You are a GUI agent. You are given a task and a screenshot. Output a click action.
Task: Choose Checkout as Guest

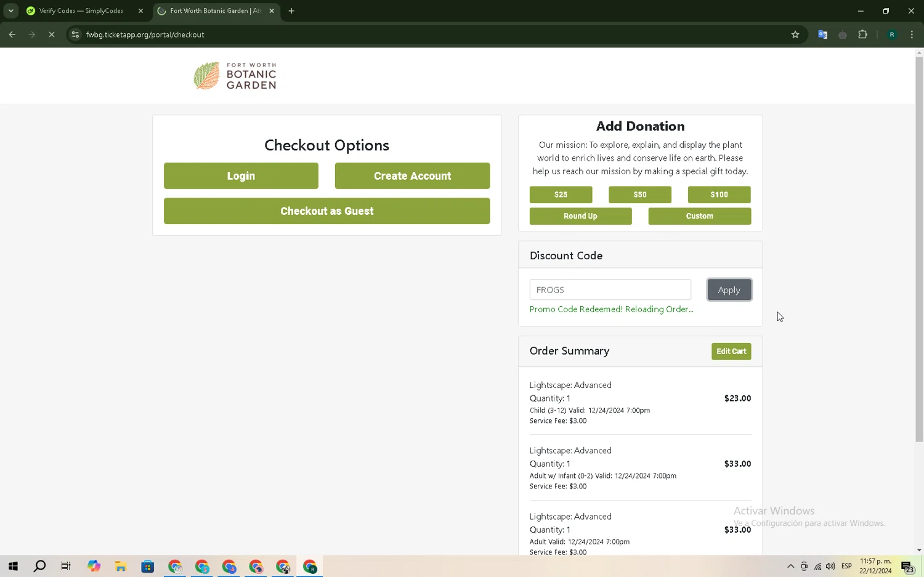click(327, 211)
